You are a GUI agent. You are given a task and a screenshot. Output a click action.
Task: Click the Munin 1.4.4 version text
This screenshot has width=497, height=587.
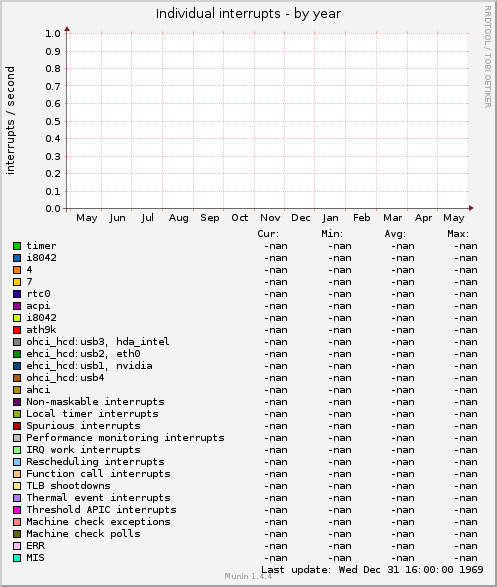point(248,576)
